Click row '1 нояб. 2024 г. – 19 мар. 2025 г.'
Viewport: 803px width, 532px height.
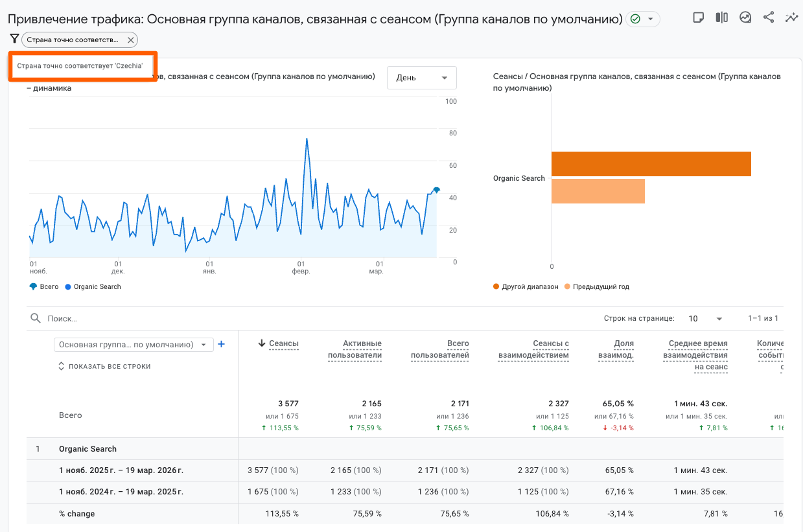click(121, 492)
